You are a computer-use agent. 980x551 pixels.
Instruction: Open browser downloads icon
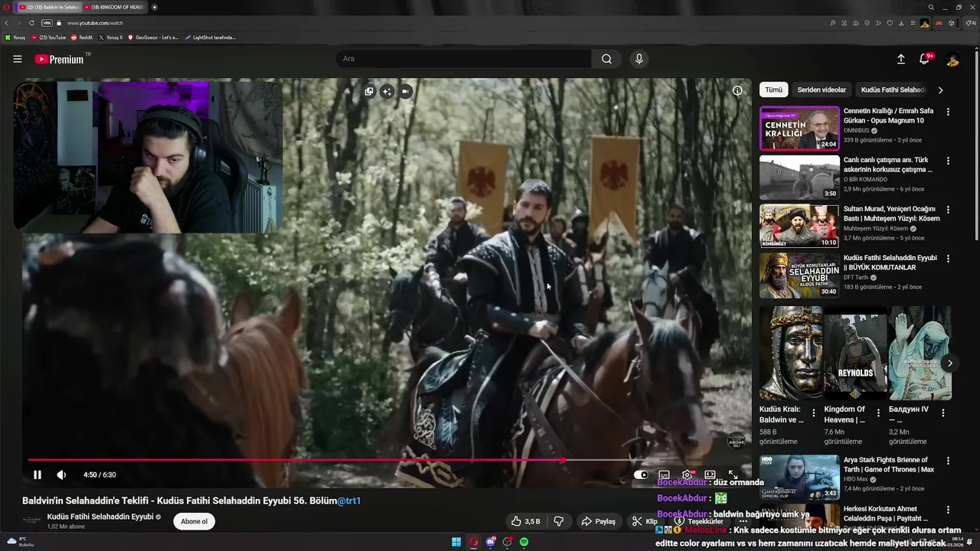(901, 23)
